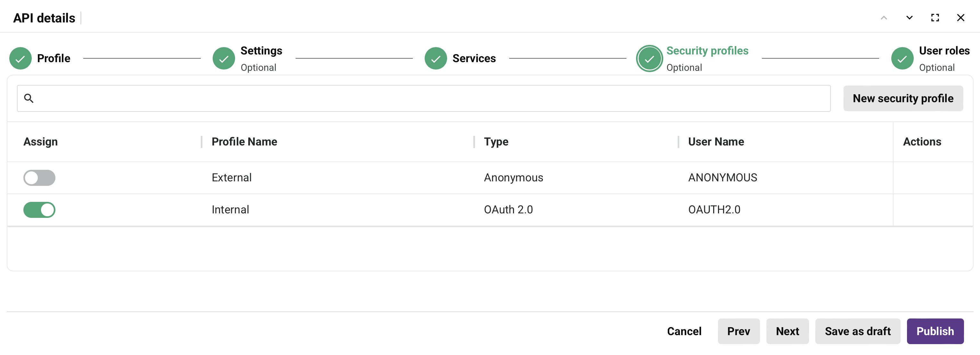Screen dimensions: 980x355
Task: Expand the down chevron in the header
Action: coord(909,18)
